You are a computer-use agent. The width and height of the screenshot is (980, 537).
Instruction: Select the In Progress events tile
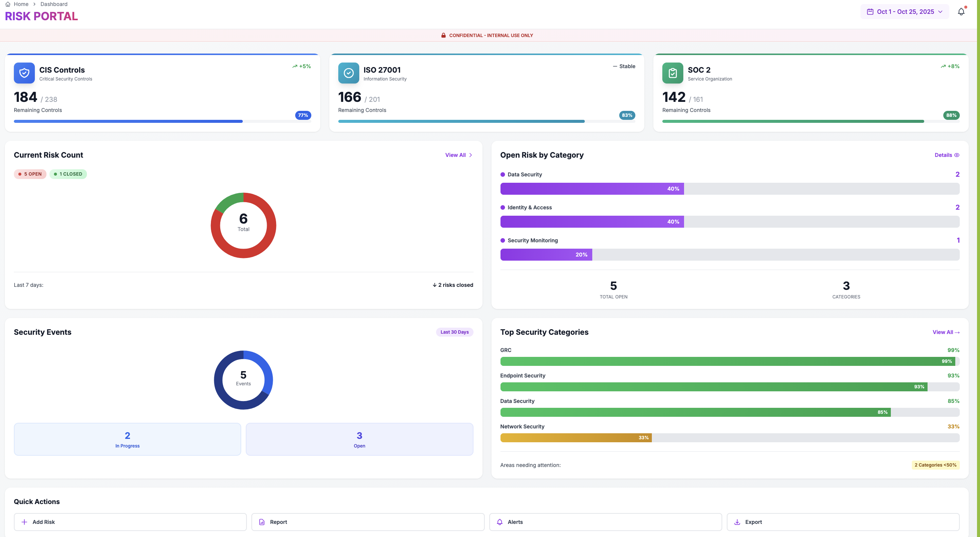tap(127, 439)
